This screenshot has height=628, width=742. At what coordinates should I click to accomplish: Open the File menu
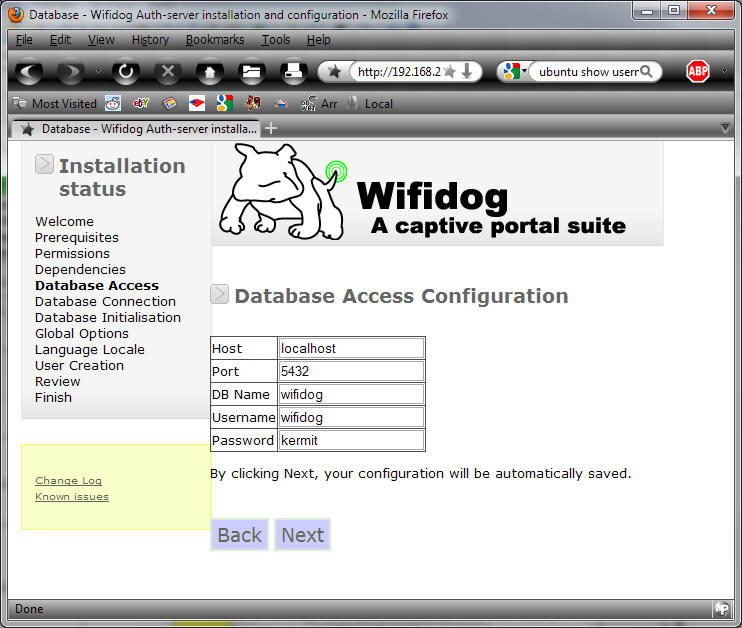coord(24,40)
